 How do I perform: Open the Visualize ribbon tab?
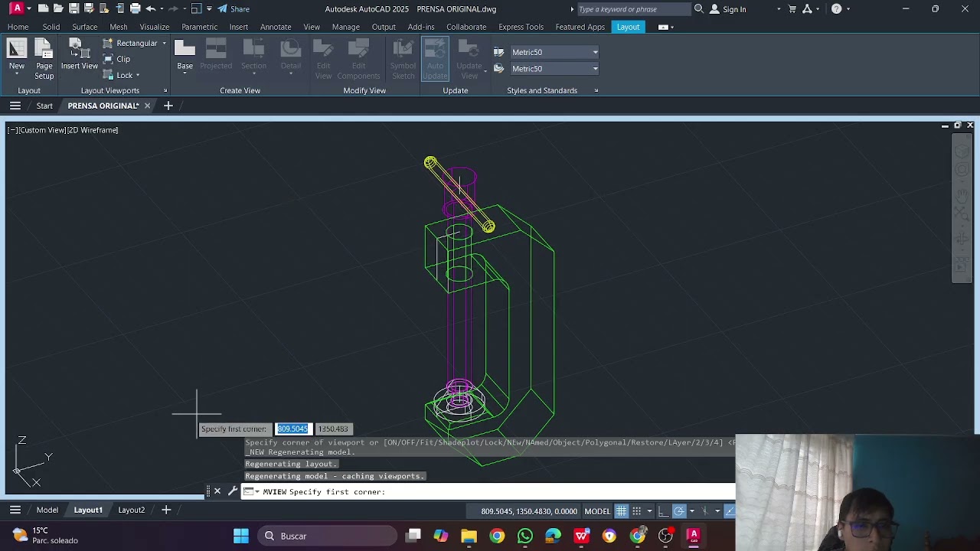[x=155, y=27]
